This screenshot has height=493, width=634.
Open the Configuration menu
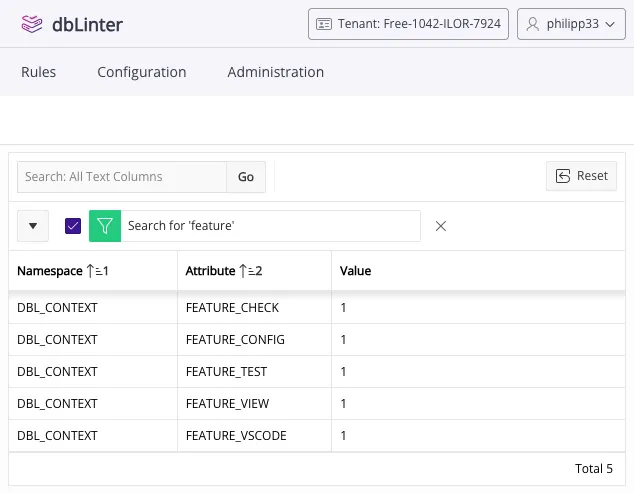141,72
